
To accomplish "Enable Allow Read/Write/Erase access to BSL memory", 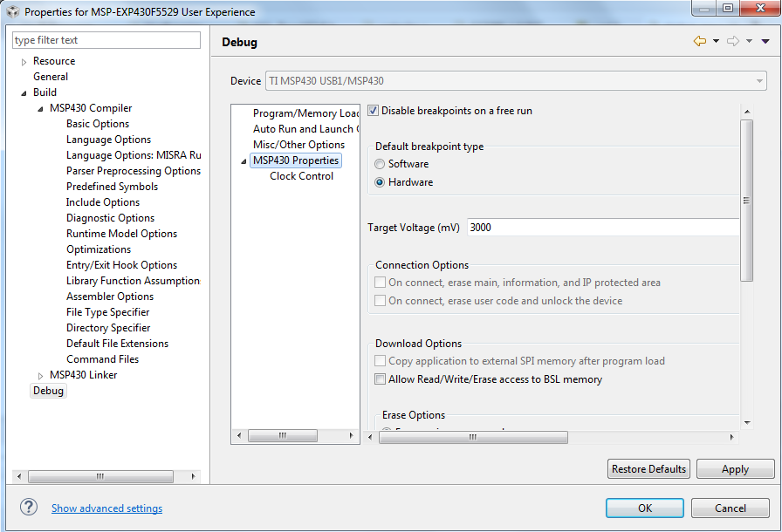I will point(381,379).
